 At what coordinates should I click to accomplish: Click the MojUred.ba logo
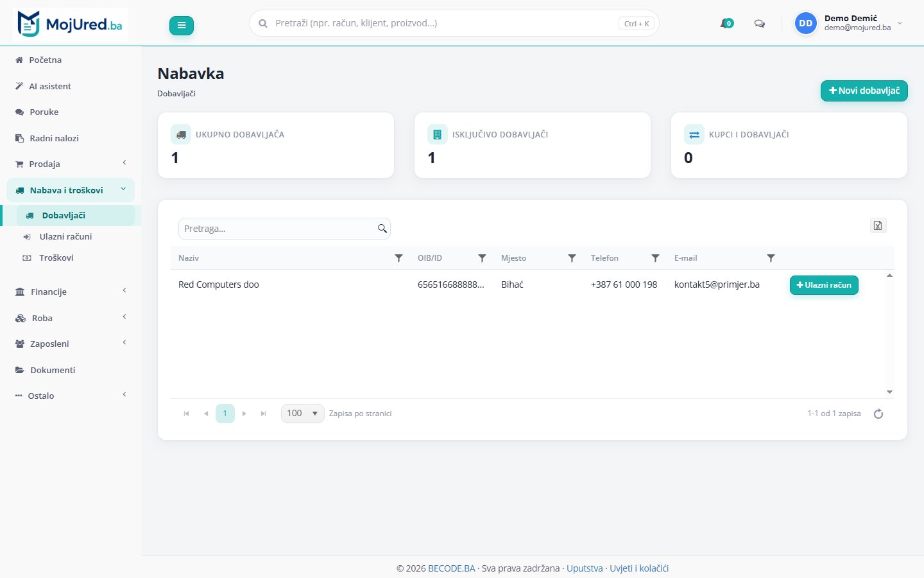click(71, 24)
